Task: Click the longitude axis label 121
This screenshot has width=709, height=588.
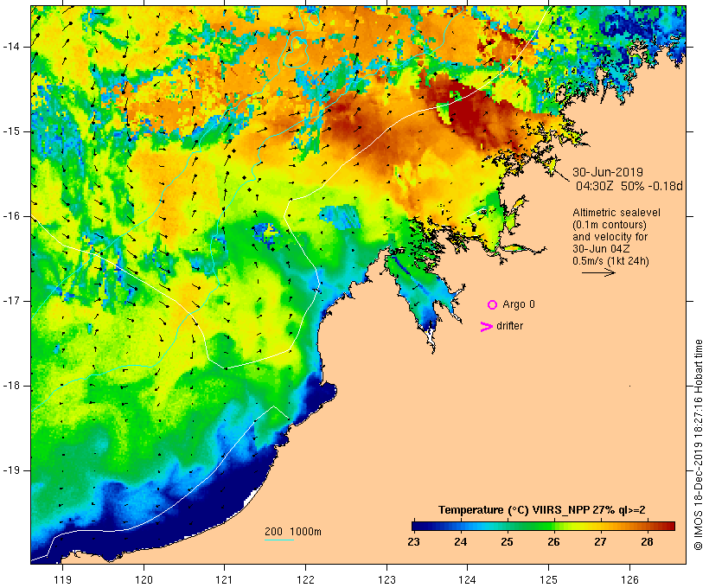Action: coord(224,579)
